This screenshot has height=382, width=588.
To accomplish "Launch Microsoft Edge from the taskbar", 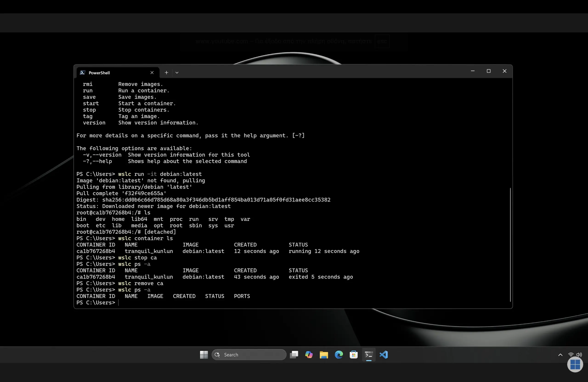I will pyautogui.click(x=339, y=355).
